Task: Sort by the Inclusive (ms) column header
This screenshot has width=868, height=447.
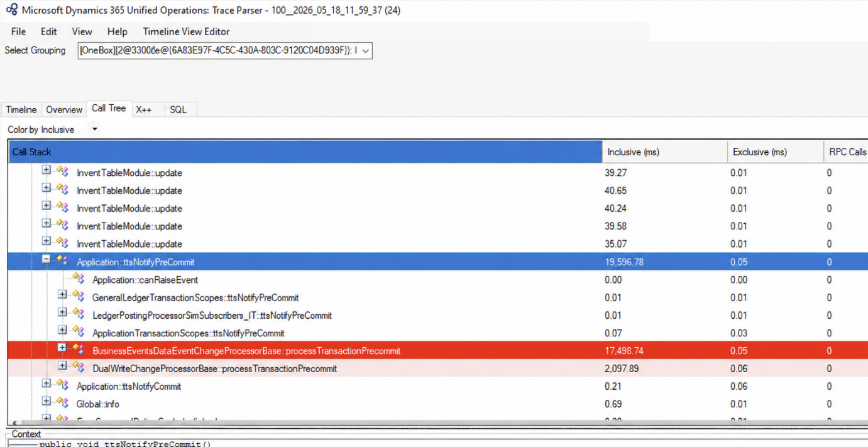Action: [x=664, y=152]
